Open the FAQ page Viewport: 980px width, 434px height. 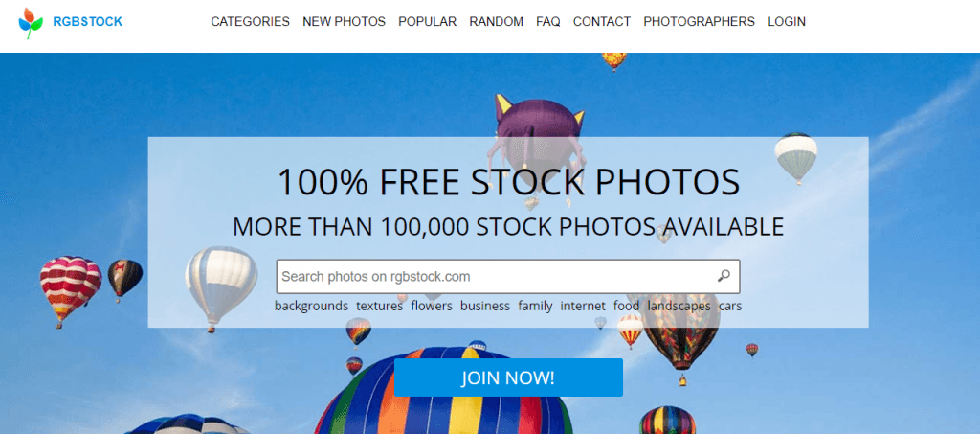[548, 22]
